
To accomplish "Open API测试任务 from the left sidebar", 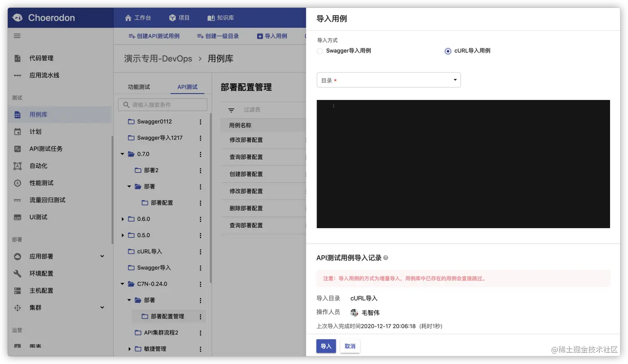I will (18, 148).
